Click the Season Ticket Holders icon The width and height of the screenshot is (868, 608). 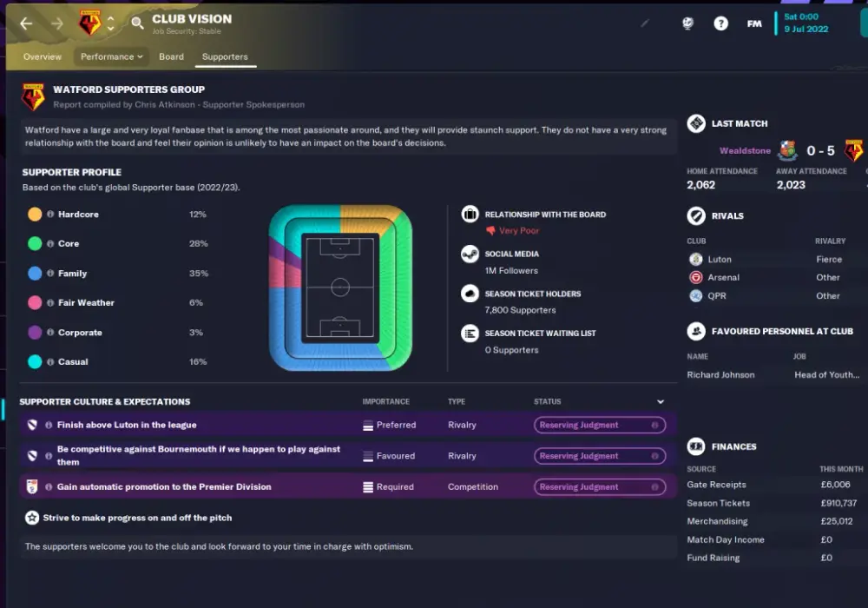(470, 294)
